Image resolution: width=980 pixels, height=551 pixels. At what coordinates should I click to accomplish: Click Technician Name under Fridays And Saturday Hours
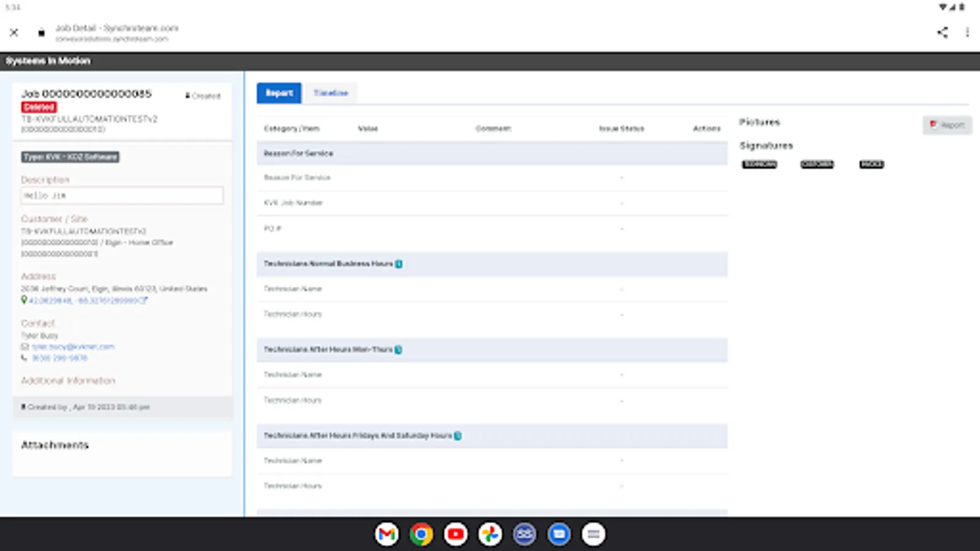point(293,460)
